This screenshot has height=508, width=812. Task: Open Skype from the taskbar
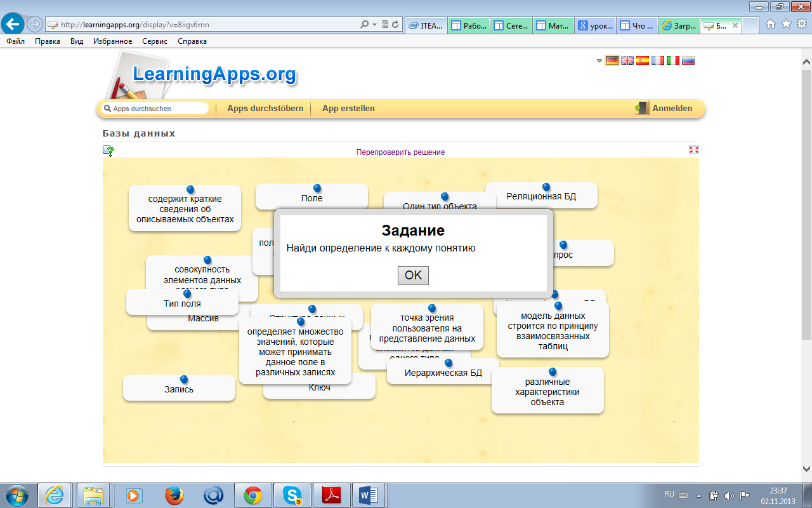coord(292,495)
